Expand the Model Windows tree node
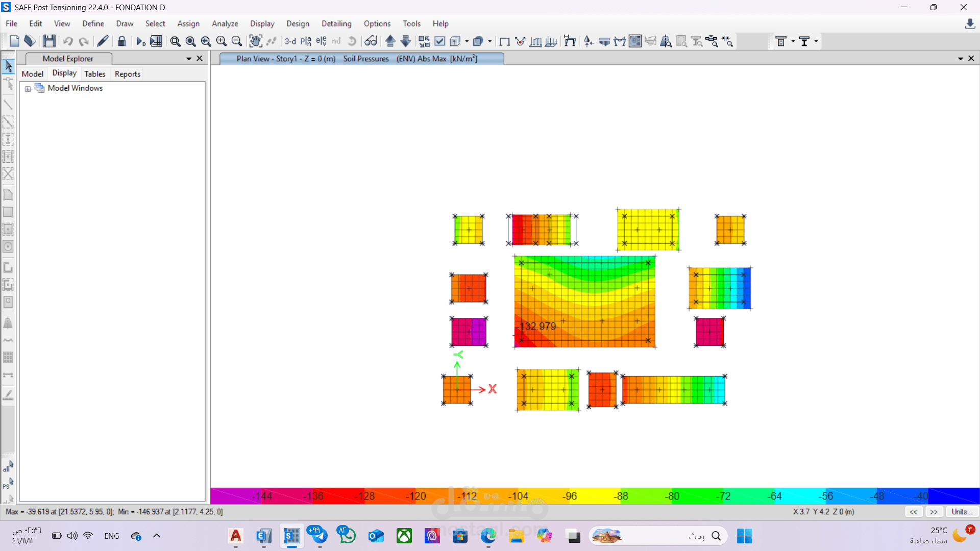The height and width of the screenshot is (551, 980). [28, 89]
